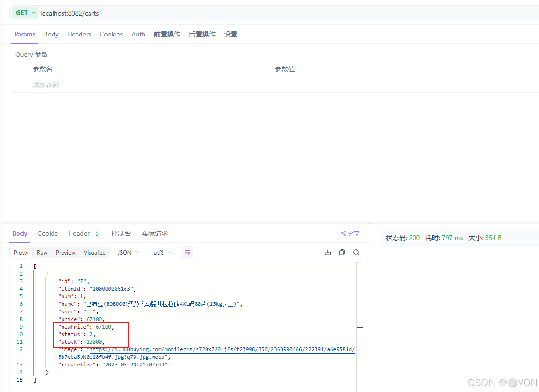Click the 添加参数 input field
Viewport: 539px width, 392px height.
point(46,85)
